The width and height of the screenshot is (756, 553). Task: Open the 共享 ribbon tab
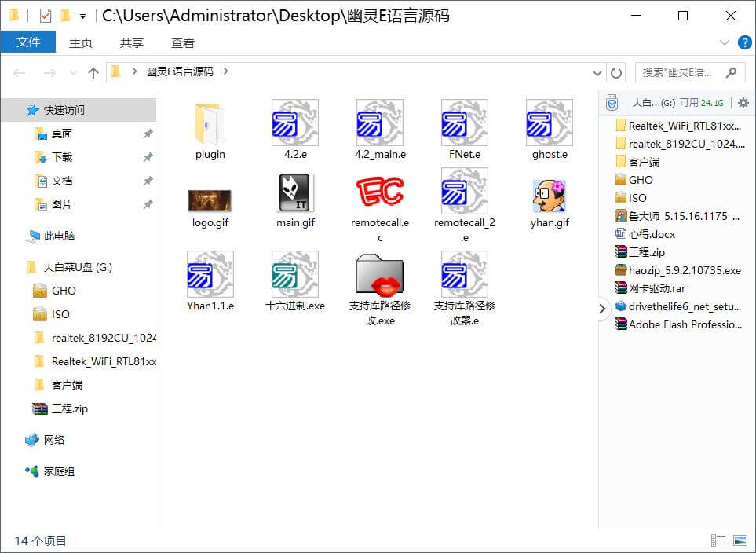131,42
